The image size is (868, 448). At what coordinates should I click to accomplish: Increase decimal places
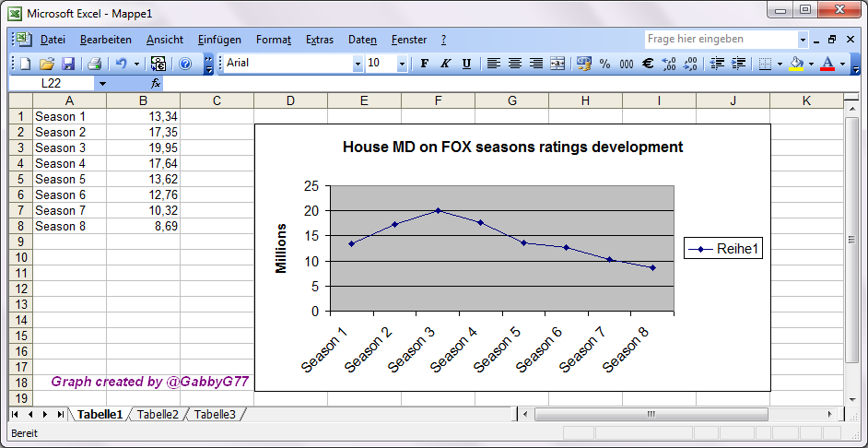pyautogui.click(x=669, y=64)
